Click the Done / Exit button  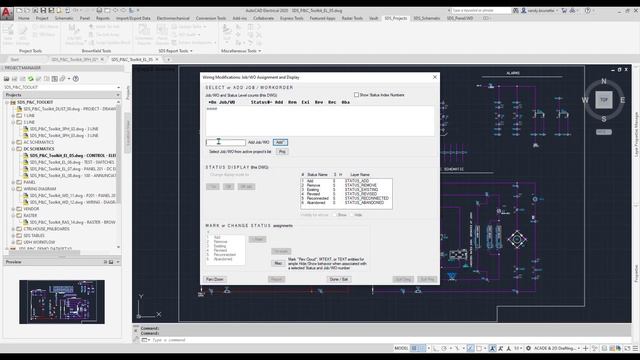click(x=339, y=279)
